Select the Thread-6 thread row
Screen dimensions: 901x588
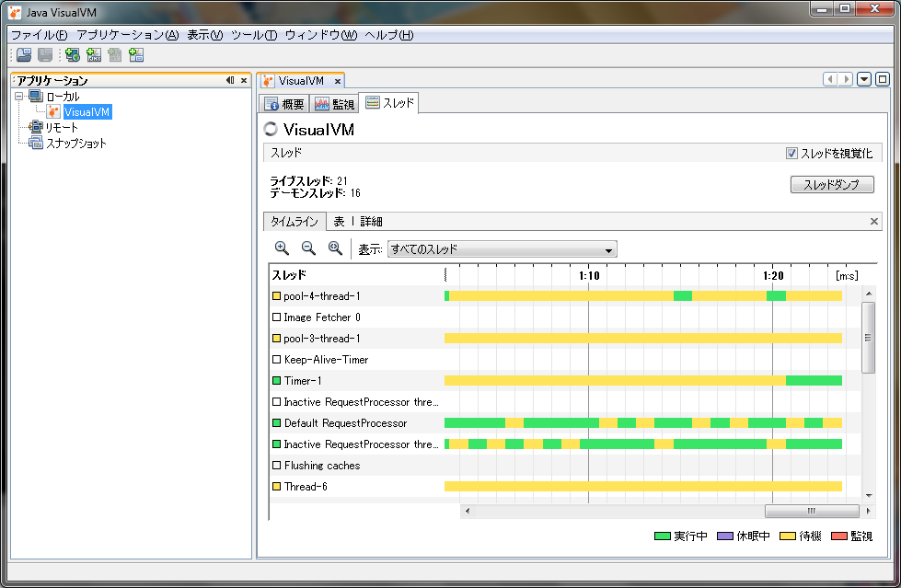pyautogui.click(x=566, y=486)
